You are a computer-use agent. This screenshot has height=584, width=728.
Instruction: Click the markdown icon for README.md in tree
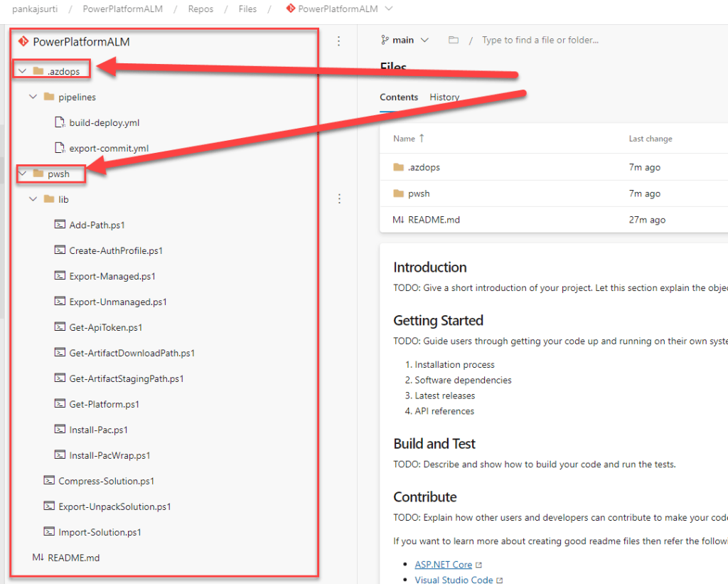click(38, 558)
